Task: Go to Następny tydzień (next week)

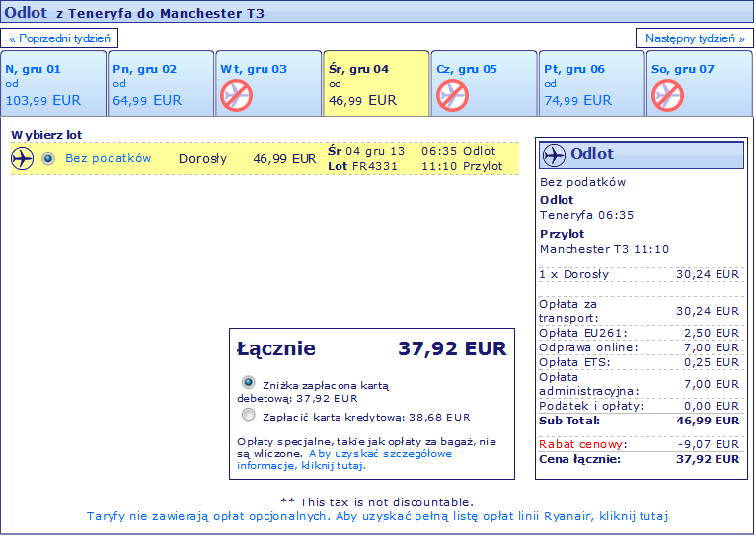Action: tap(694, 38)
